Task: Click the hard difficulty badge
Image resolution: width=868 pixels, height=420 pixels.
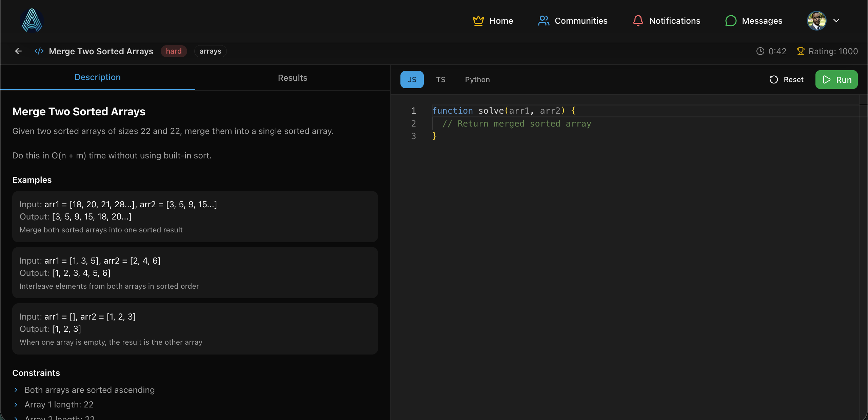Action: pyautogui.click(x=174, y=51)
